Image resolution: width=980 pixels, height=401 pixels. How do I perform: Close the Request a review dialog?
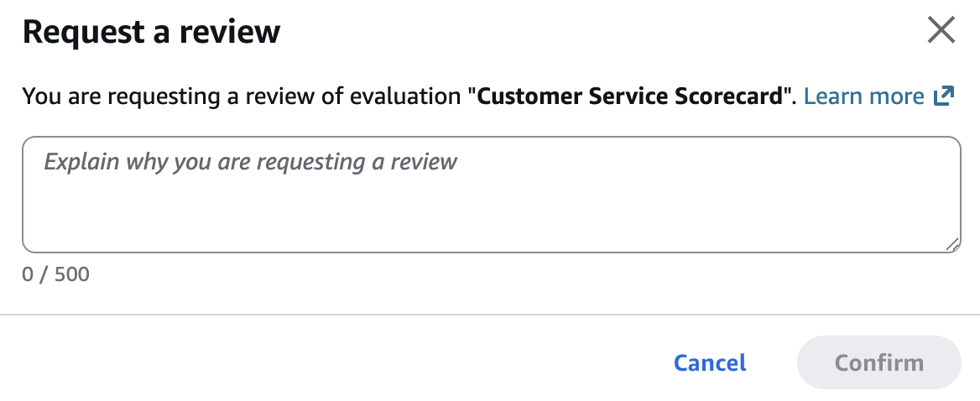coord(941,31)
